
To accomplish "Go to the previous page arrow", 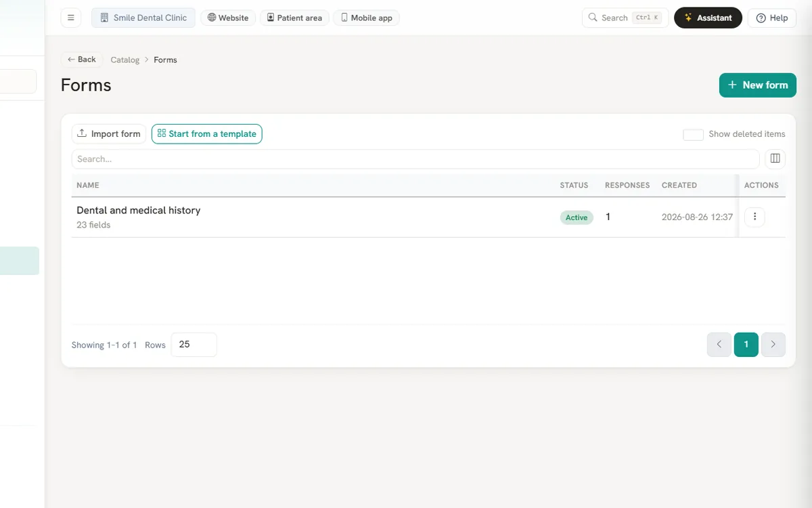I will [719, 344].
